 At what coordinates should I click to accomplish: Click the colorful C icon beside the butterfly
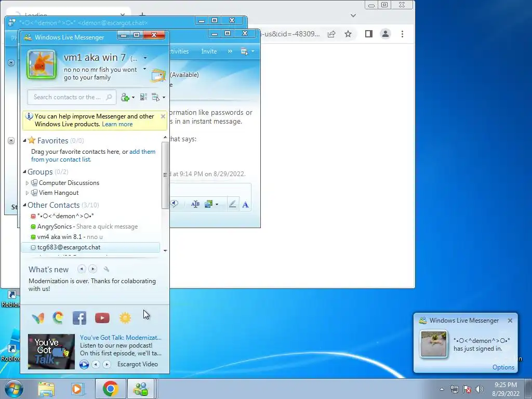(58, 318)
